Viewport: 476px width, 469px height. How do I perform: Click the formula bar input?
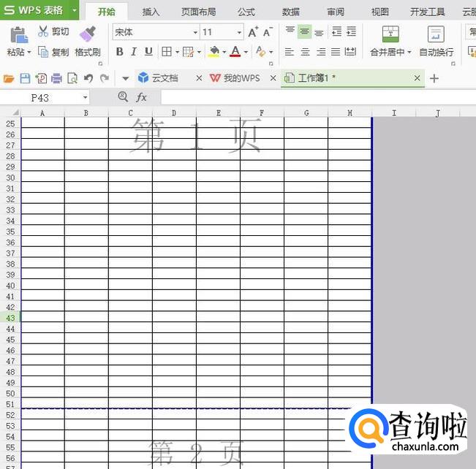(318, 97)
